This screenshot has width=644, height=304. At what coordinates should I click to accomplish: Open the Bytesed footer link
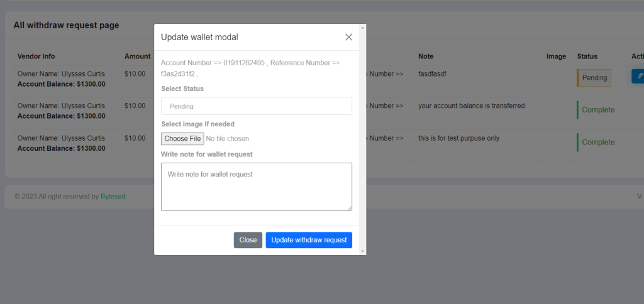click(113, 197)
